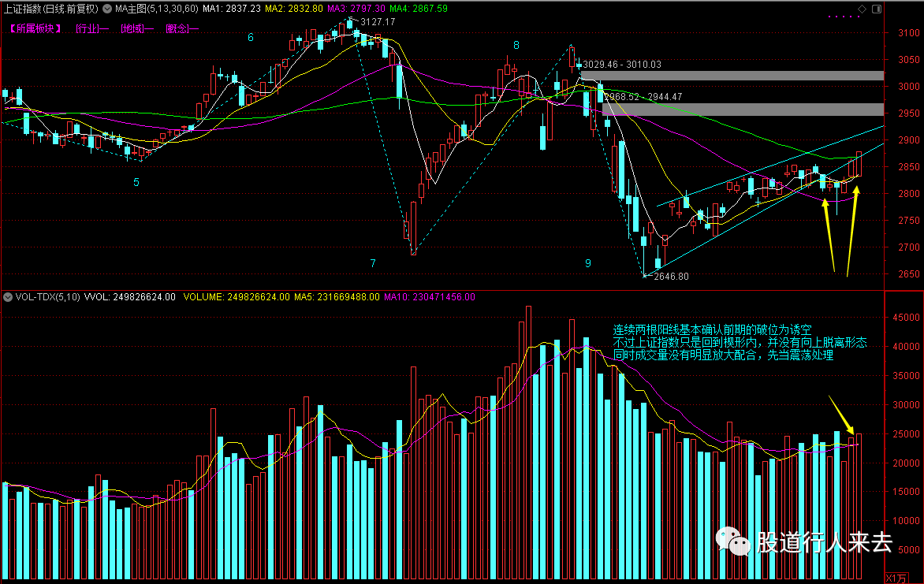Select the upper gray gap zone 3029.46-3010.03
The width and height of the screenshot is (924, 584).
pyautogui.click(x=732, y=76)
